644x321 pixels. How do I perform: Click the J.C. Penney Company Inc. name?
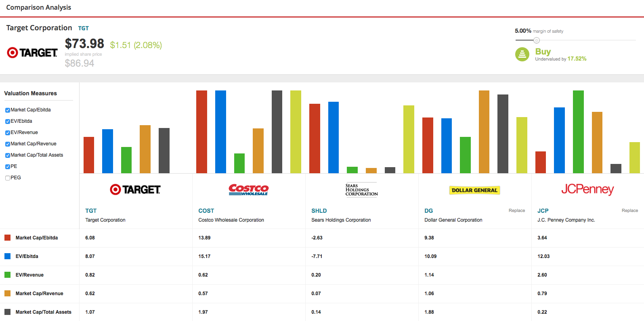point(566,220)
